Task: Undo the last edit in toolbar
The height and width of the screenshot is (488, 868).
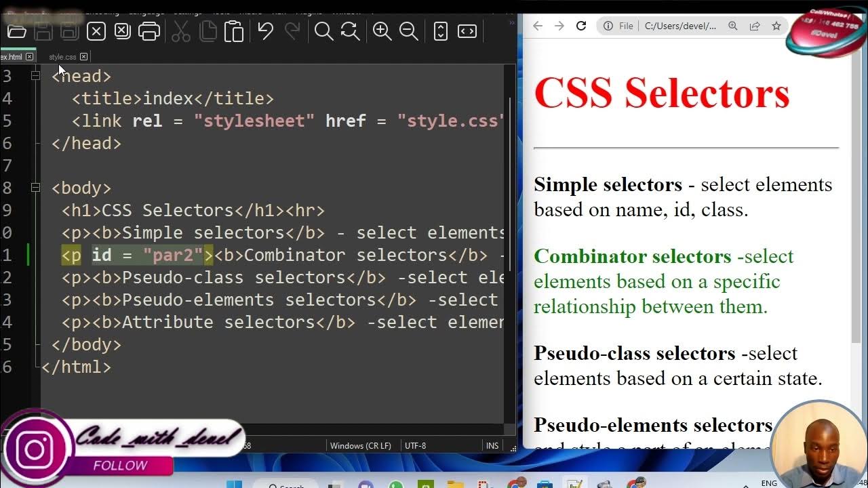Action: coord(265,31)
